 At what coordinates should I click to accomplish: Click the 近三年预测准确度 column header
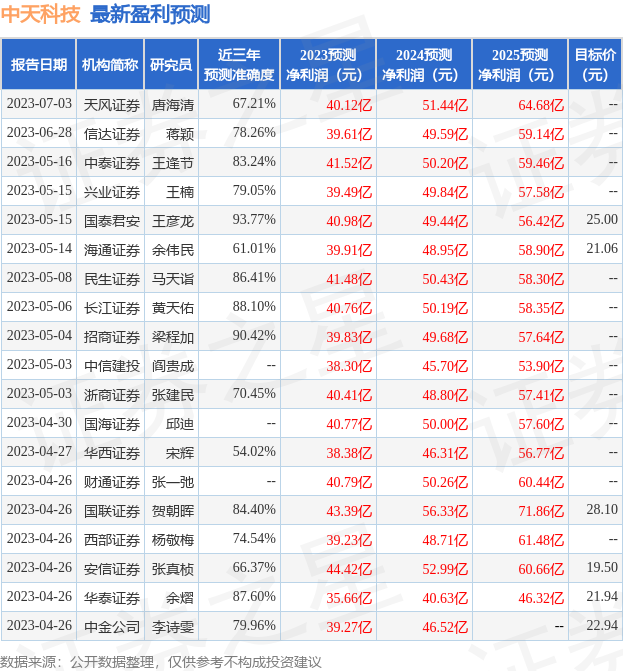[239, 65]
